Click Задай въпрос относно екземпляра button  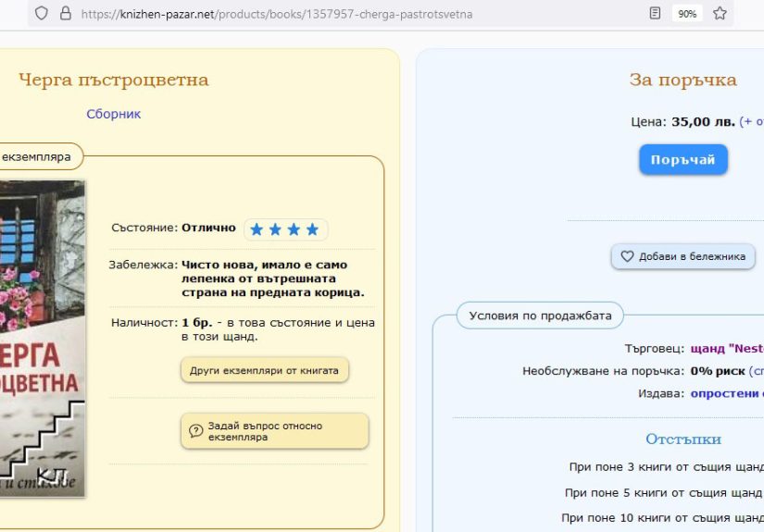[x=274, y=431]
